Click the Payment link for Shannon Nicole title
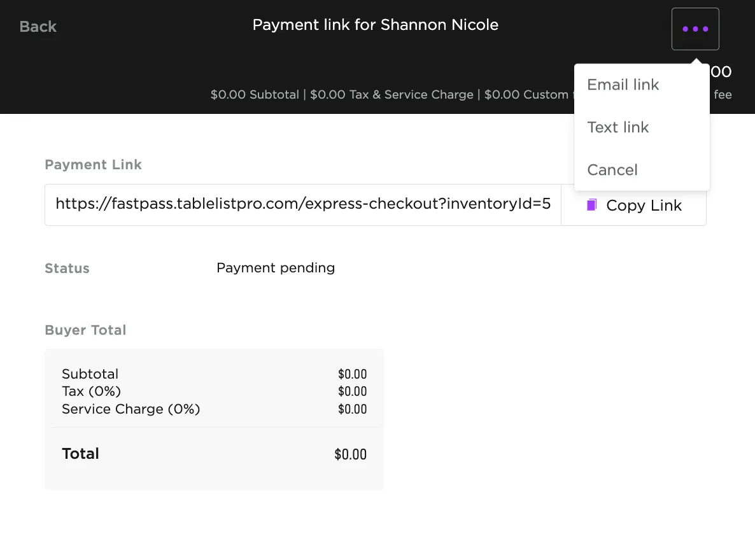 point(375,25)
